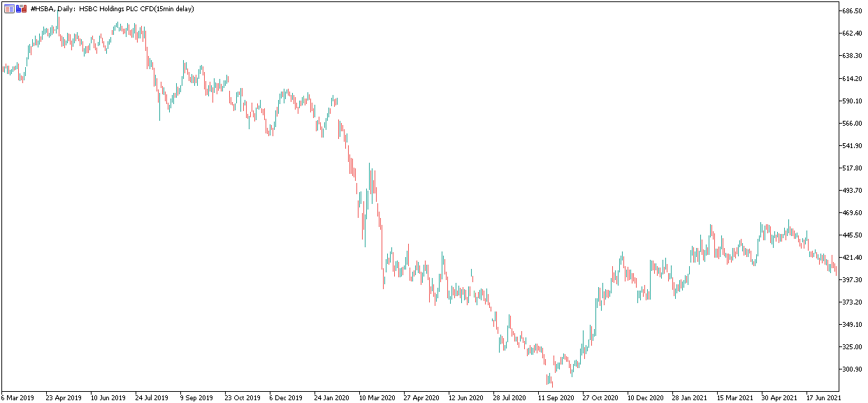Click the lowest candle near September 2020
The image size is (868, 403).
click(x=551, y=381)
